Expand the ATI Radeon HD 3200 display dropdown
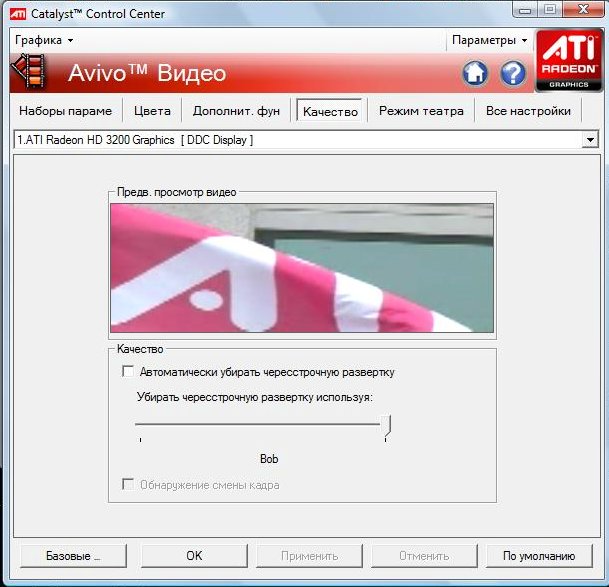The image size is (609, 587). pos(590,139)
